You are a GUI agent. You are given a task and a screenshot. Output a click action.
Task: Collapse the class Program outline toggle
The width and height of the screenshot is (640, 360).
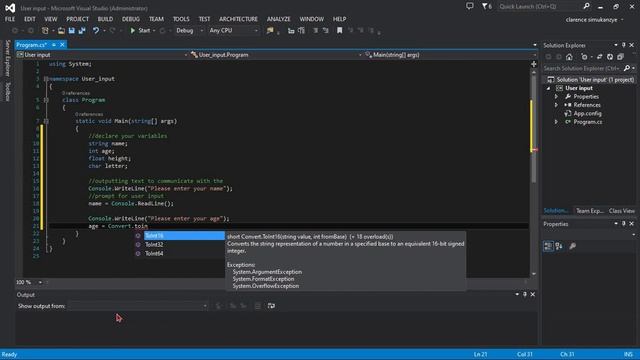(x=46, y=100)
